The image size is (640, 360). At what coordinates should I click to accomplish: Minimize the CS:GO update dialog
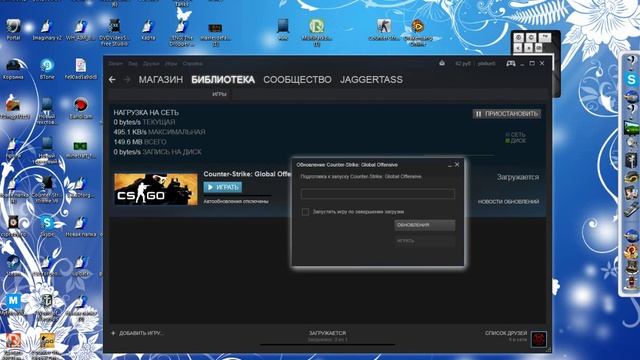pos(449,165)
